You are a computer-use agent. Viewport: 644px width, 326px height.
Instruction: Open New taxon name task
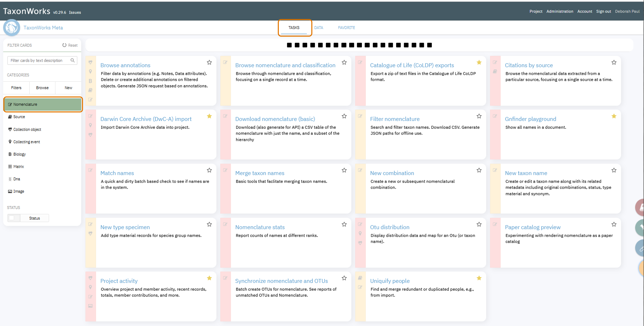tap(526, 173)
